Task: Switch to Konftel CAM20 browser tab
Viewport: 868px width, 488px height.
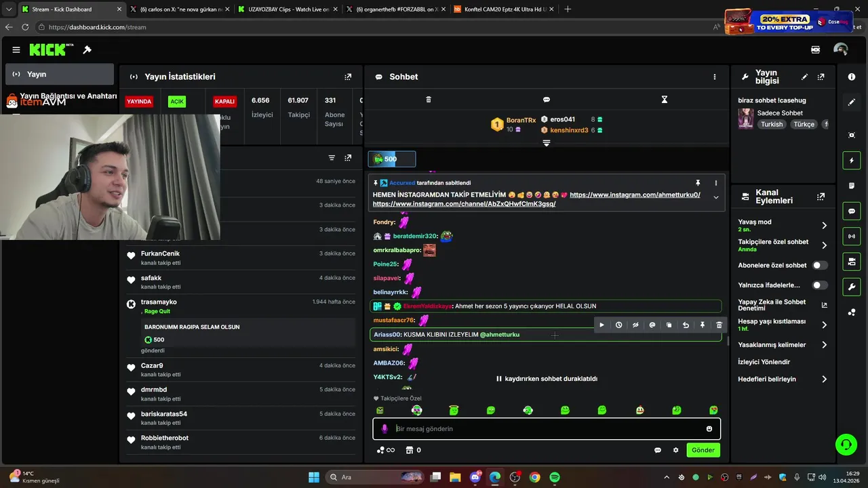Action: click(504, 9)
